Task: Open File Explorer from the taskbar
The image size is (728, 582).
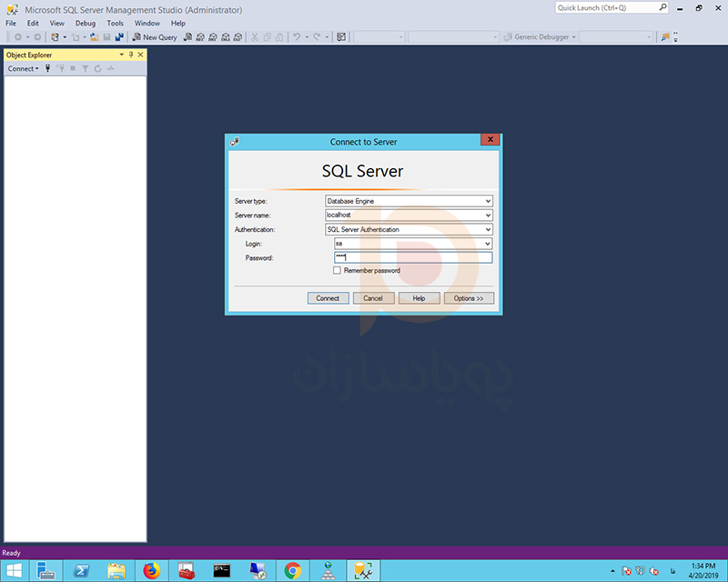Action: (116, 570)
